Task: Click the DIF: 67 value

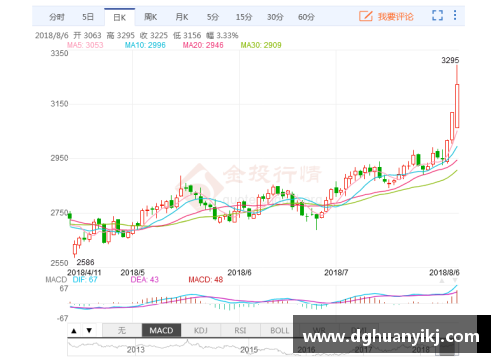Action: coord(85,279)
